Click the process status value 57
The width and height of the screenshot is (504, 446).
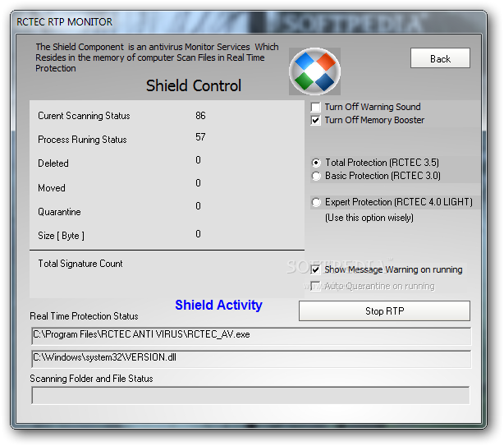[x=200, y=137]
